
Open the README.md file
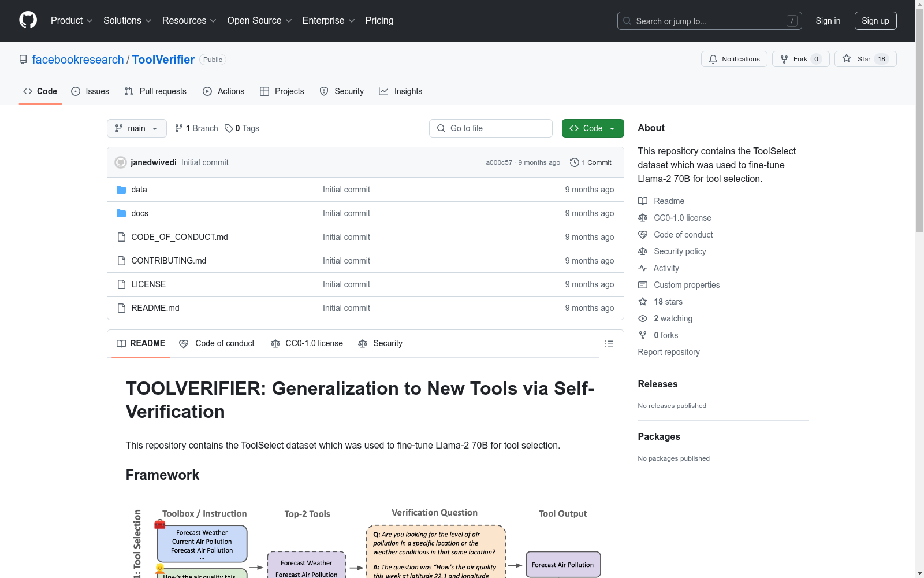155,308
